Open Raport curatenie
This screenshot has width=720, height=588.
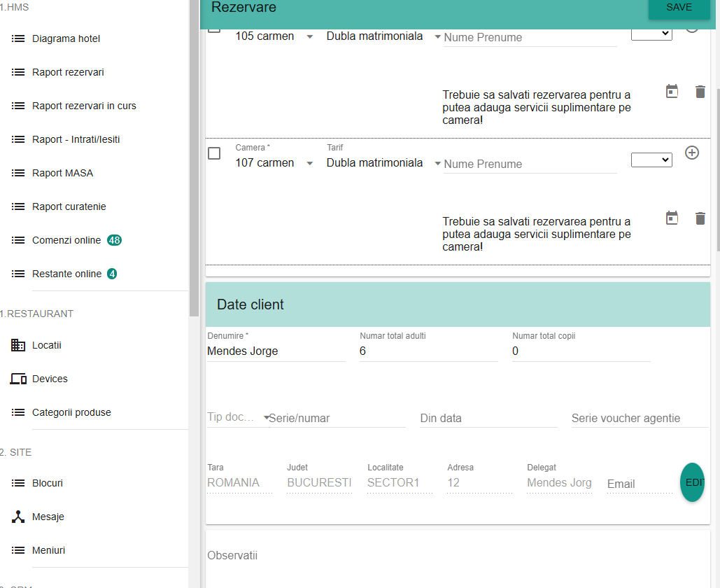[69, 206]
